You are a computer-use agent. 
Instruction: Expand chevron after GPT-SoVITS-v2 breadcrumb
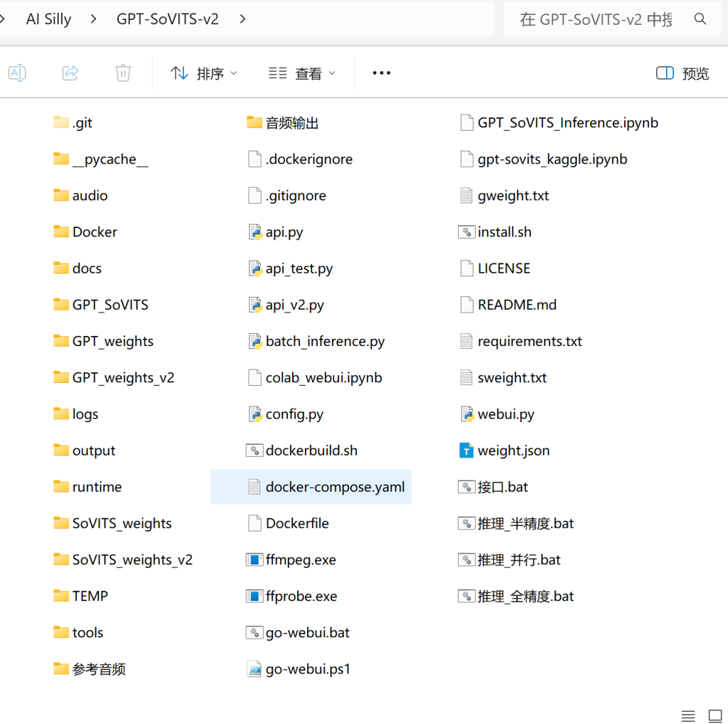tap(242, 19)
